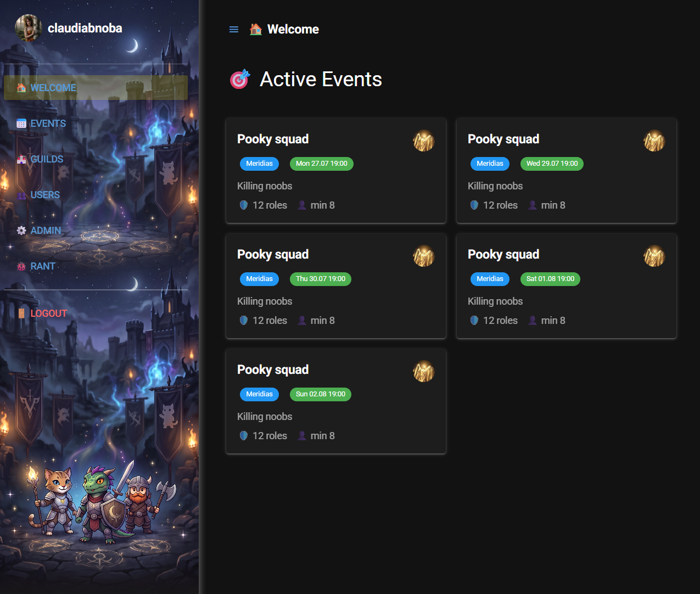Open the Events calendar icon in sidebar

pos(21,124)
